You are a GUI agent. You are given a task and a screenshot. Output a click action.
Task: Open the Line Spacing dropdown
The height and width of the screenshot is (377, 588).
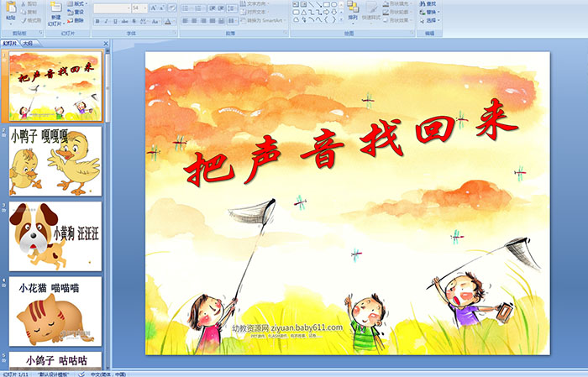(x=232, y=8)
